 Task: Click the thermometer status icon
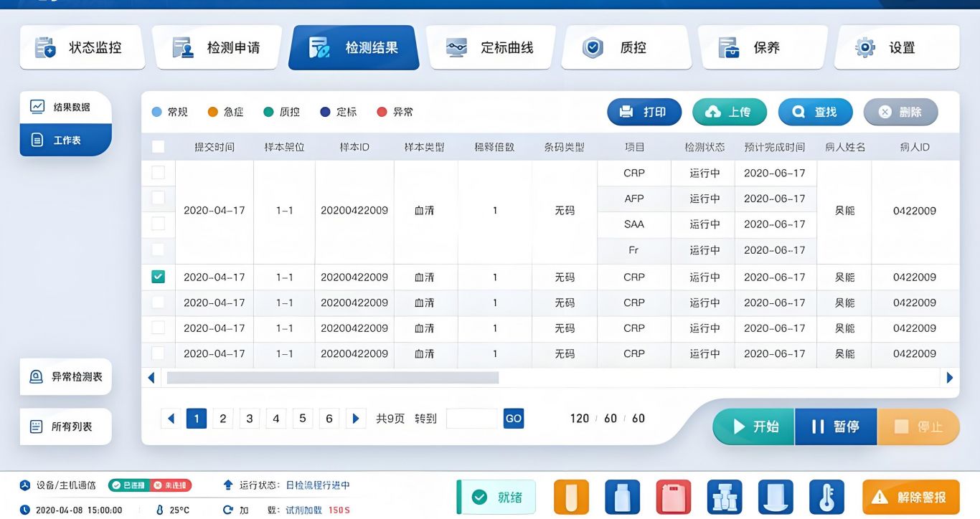coord(826,497)
